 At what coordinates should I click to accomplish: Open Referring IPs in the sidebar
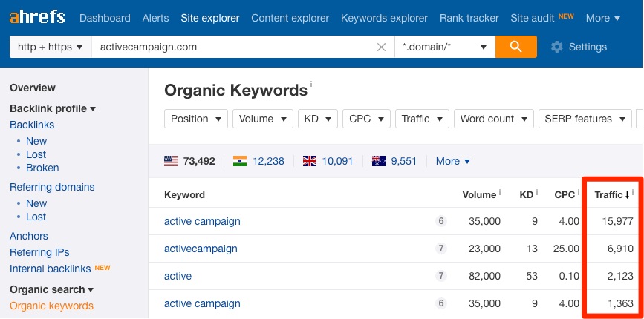[39, 252]
